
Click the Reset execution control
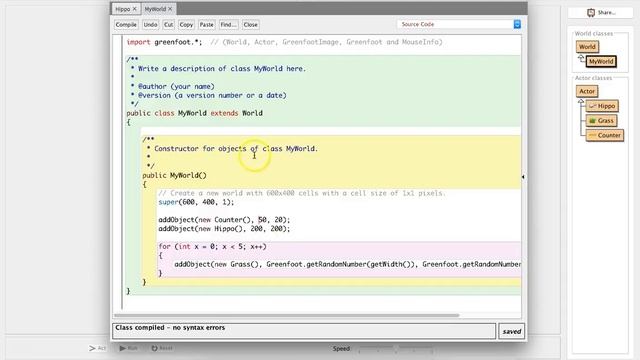[162, 348]
